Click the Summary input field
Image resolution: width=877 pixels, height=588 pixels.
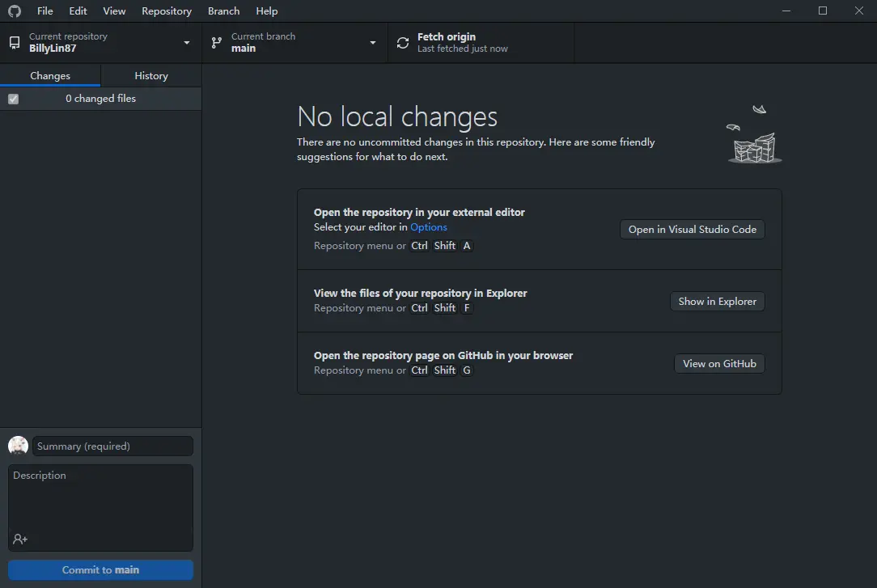click(112, 446)
